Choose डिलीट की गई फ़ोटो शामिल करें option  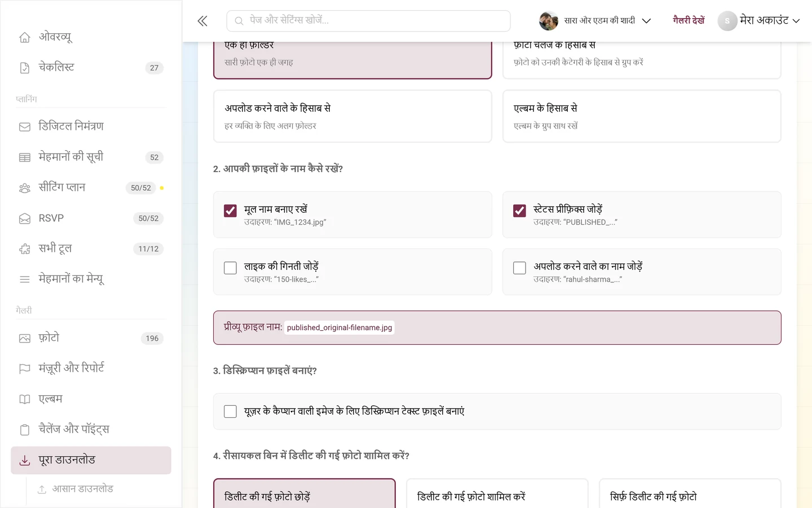[x=497, y=494]
